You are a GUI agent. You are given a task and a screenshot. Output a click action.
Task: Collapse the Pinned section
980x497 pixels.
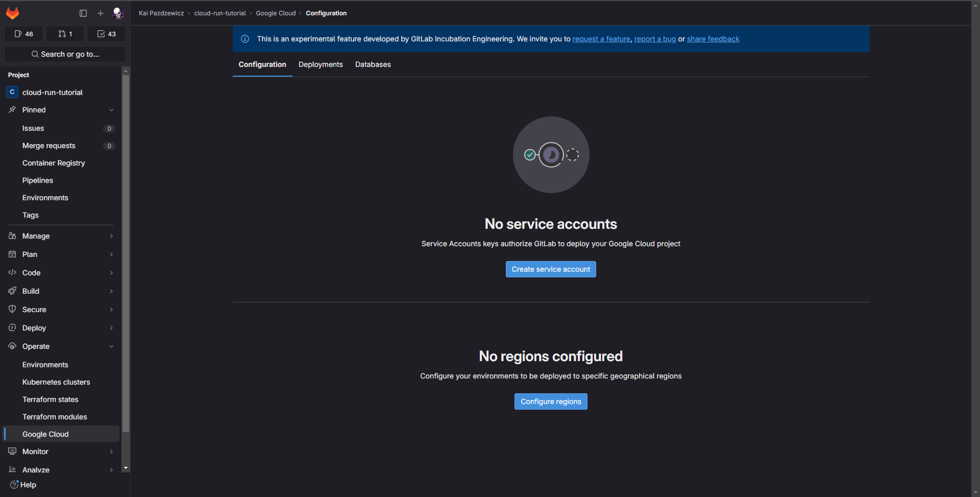coord(111,110)
